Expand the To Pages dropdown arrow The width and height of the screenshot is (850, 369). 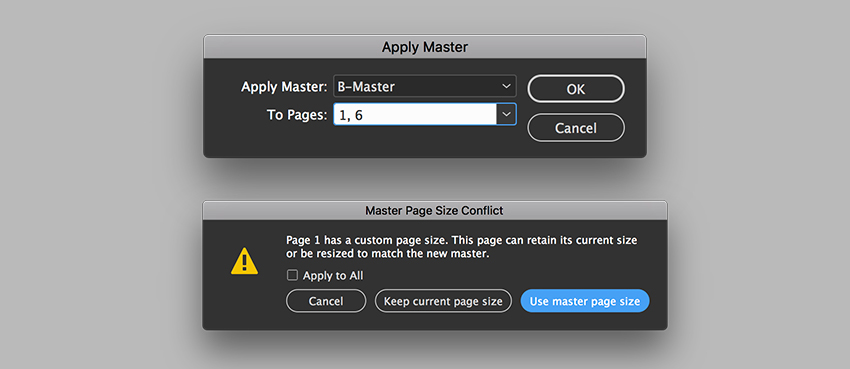506,114
